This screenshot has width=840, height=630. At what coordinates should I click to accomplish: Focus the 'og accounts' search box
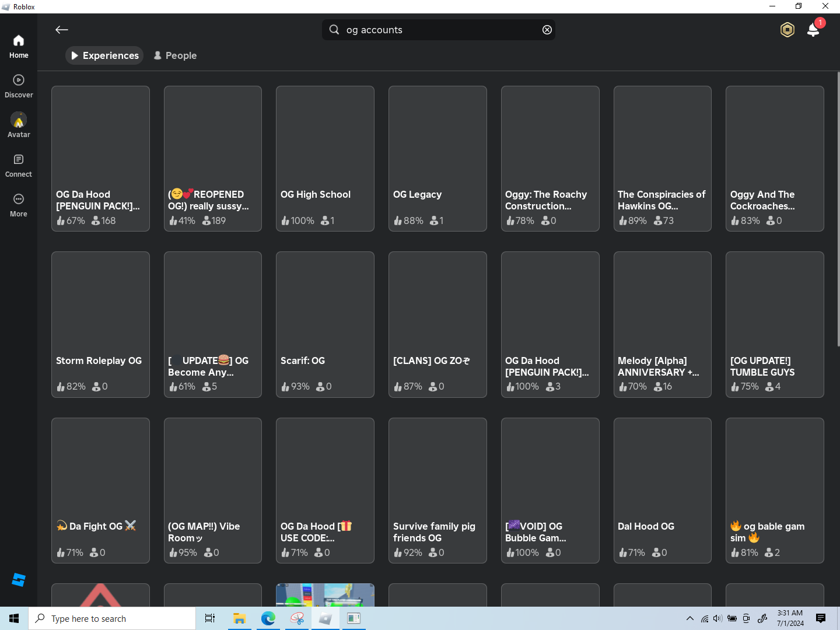point(439,30)
